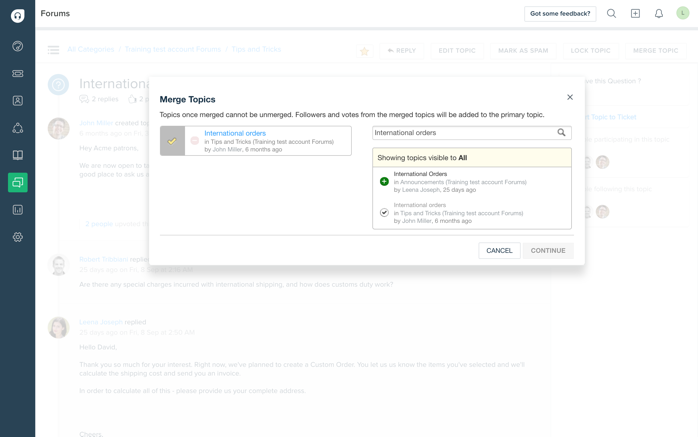Select the highlighted Forums sidebar icon
The height and width of the screenshot is (437, 698).
17,183
